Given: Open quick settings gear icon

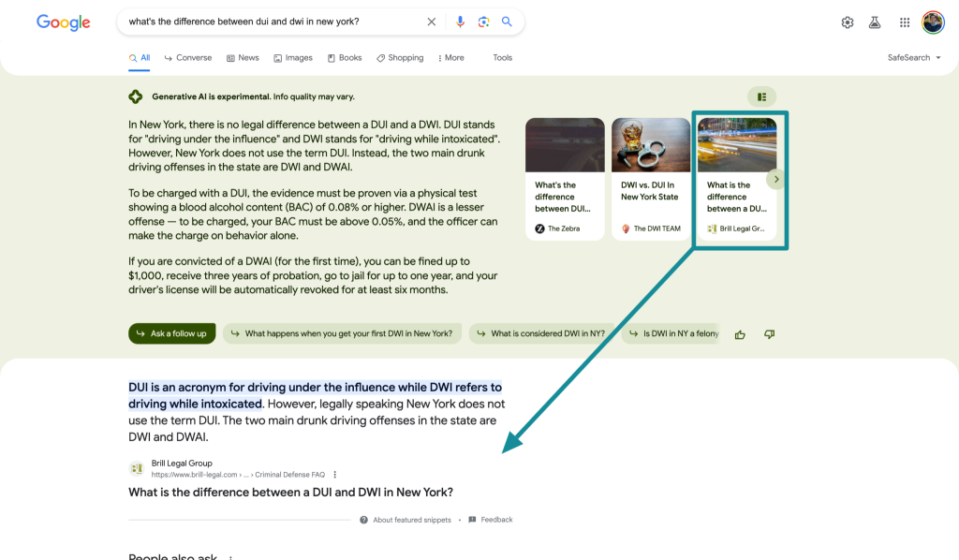Looking at the screenshot, I should (847, 22).
